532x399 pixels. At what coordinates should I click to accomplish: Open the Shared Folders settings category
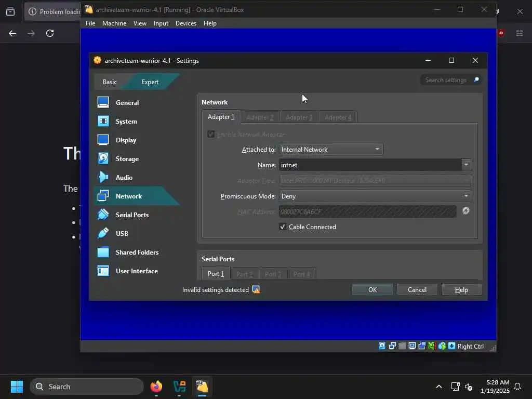(x=137, y=252)
